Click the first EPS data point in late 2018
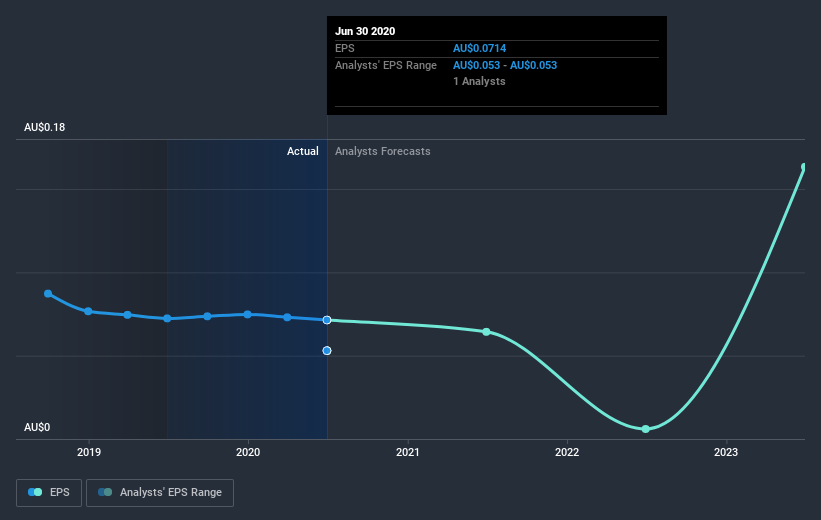821x520 pixels. tap(48, 294)
